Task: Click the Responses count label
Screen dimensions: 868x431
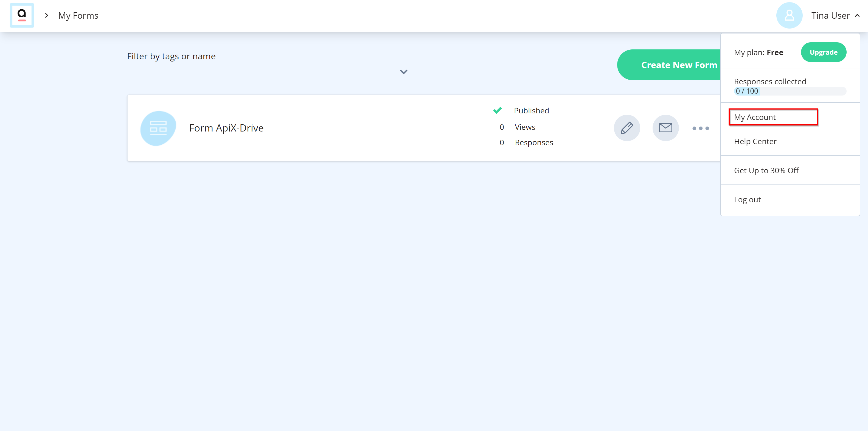Action: tap(534, 142)
